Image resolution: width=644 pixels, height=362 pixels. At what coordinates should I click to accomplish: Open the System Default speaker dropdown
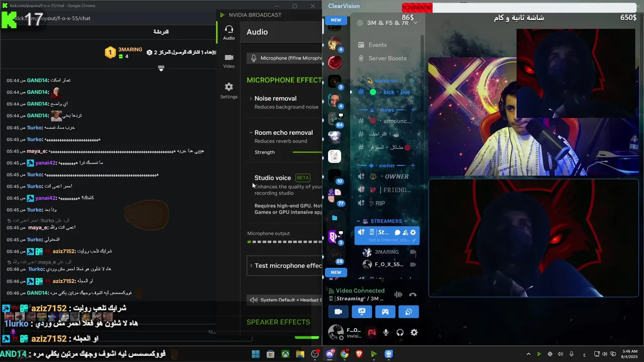(285, 300)
